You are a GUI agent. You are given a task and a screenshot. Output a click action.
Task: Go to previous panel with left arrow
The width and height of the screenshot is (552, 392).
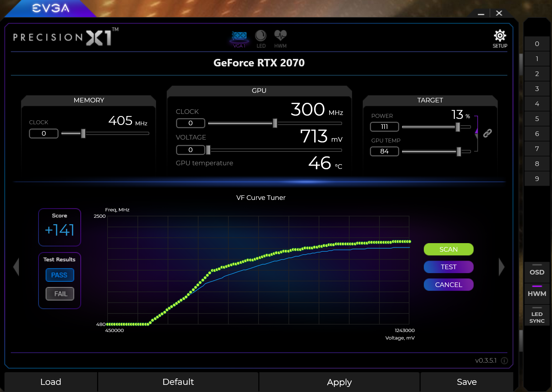(x=16, y=267)
